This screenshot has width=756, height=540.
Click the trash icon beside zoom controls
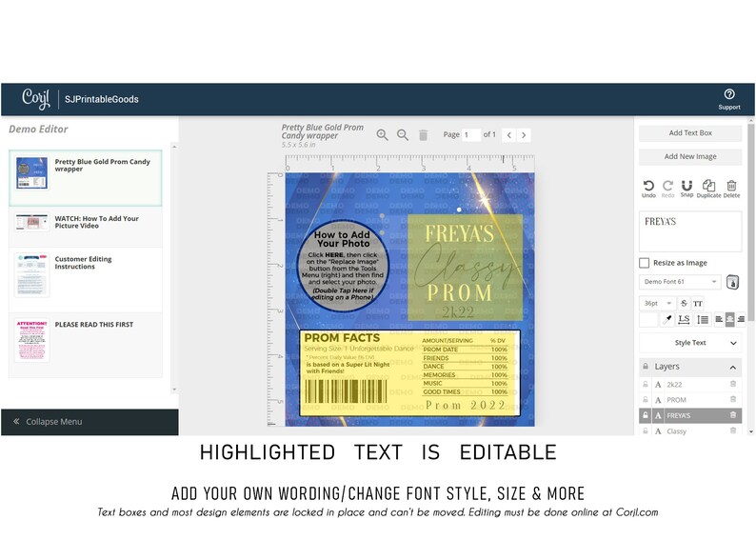click(x=423, y=135)
